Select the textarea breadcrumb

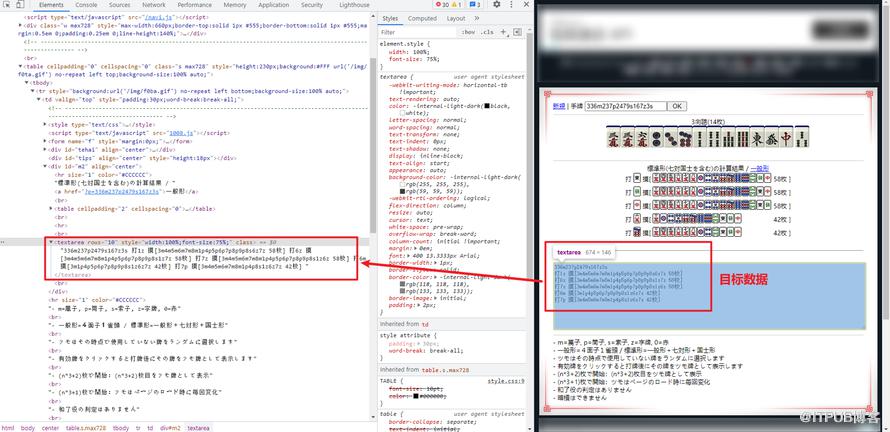(199, 427)
